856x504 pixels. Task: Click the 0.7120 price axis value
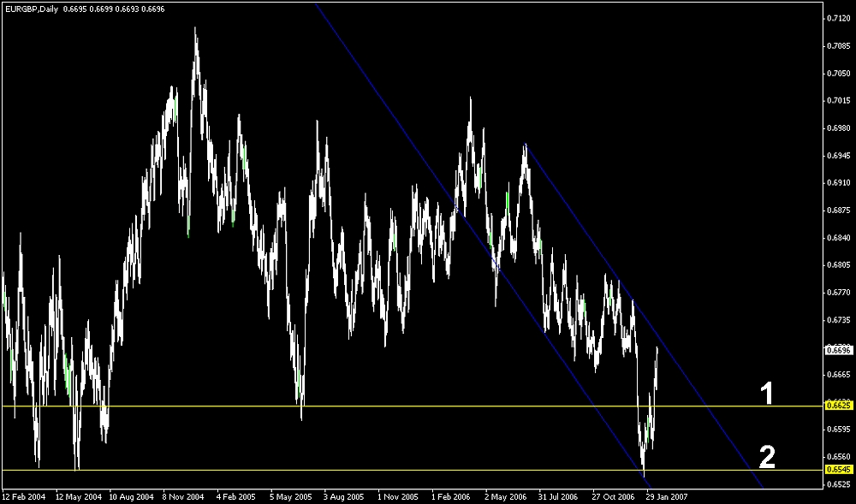coord(837,18)
